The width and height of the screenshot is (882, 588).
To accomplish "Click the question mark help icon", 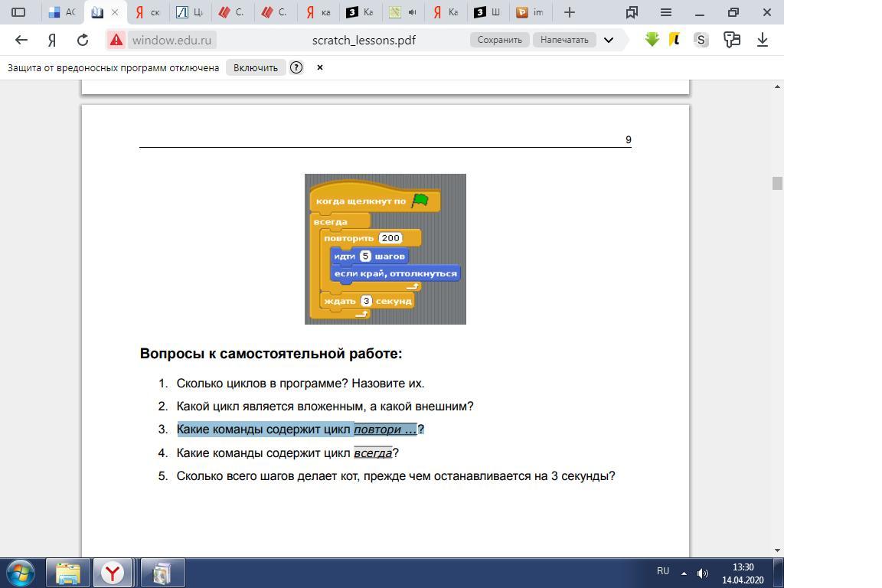I will [296, 67].
